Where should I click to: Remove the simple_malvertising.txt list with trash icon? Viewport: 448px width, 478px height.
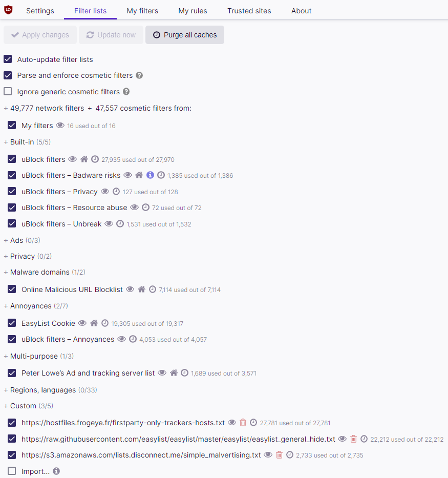point(279,455)
